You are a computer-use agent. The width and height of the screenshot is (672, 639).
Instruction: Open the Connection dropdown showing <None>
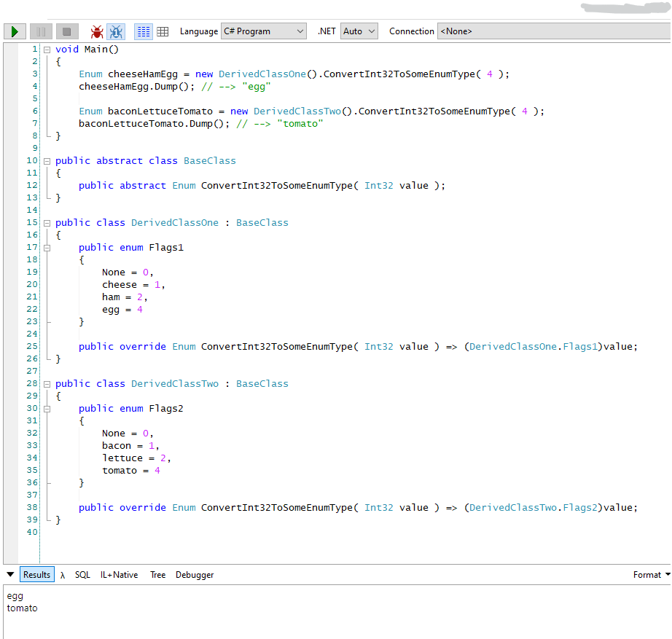click(x=554, y=31)
